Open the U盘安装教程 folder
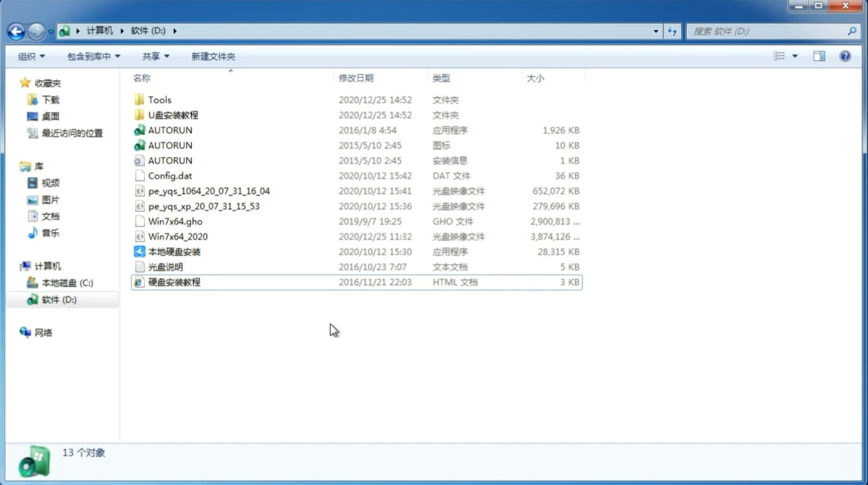Image resolution: width=868 pixels, height=485 pixels. pyautogui.click(x=173, y=115)
